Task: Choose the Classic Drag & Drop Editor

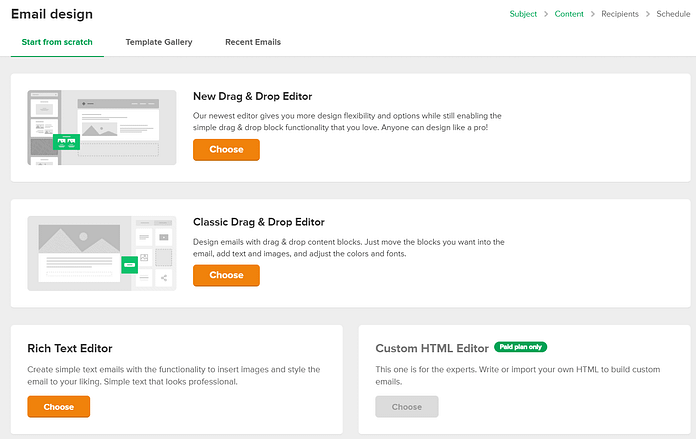Action: 226,275
